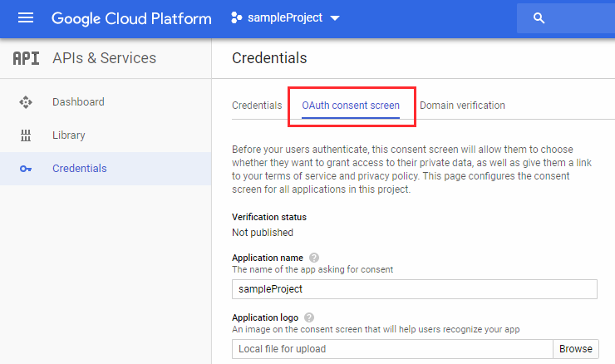Click the Google Cloud Platform logo
This screenshot has width=615, height=364.
tap(131, 18)
